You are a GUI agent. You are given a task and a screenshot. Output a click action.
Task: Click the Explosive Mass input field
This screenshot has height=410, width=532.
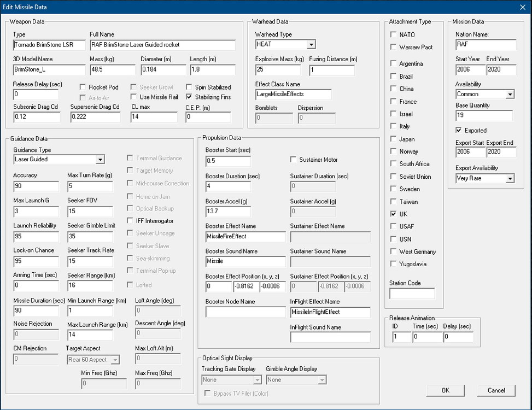point(278,69)
